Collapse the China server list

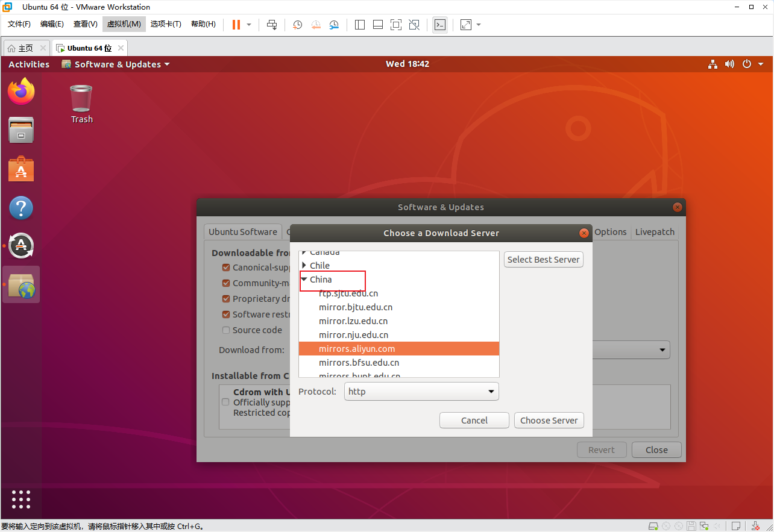(x=304, y=280)
